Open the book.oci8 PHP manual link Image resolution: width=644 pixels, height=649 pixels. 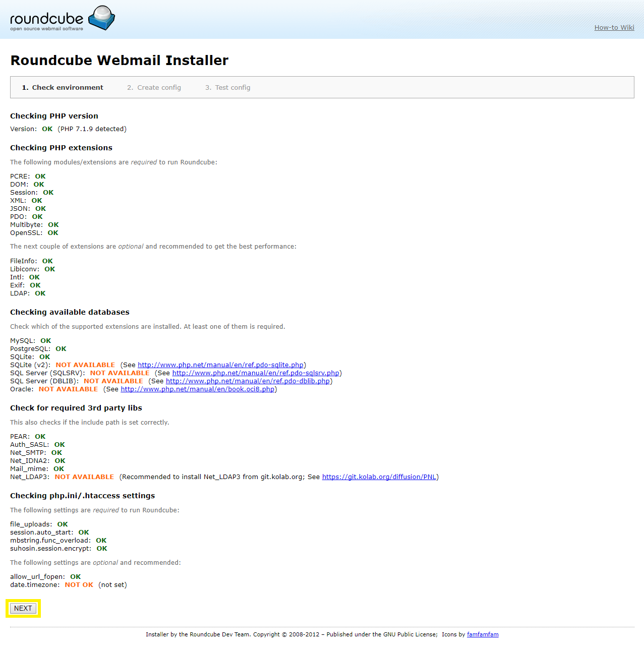click(198, 389)
